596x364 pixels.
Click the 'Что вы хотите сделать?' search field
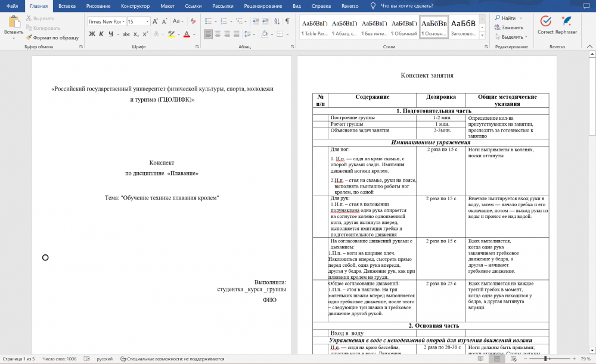tap(408, 5)
